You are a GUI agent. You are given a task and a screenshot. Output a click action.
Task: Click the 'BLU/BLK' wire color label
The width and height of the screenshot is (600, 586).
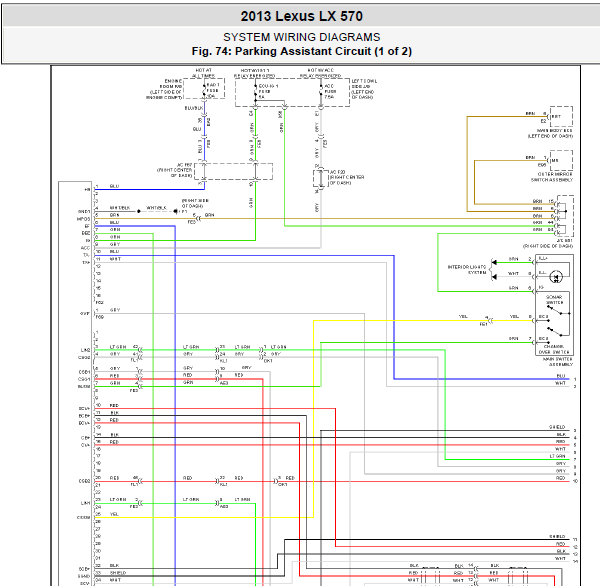click(x=194, y=108)
